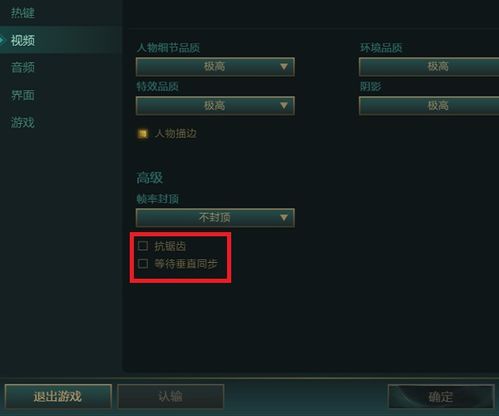Switch to the 音频 settings tab
The image size is (499, 416).
[23, 68]
